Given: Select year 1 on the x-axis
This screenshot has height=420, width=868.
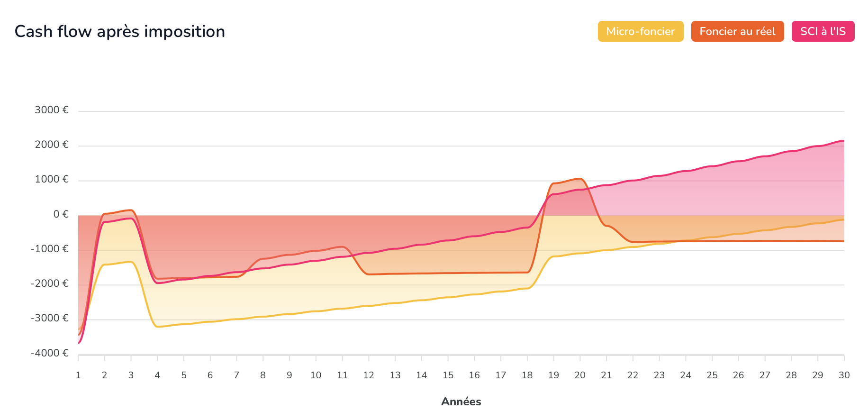Looking at the screenshot, I should point(78,375).
